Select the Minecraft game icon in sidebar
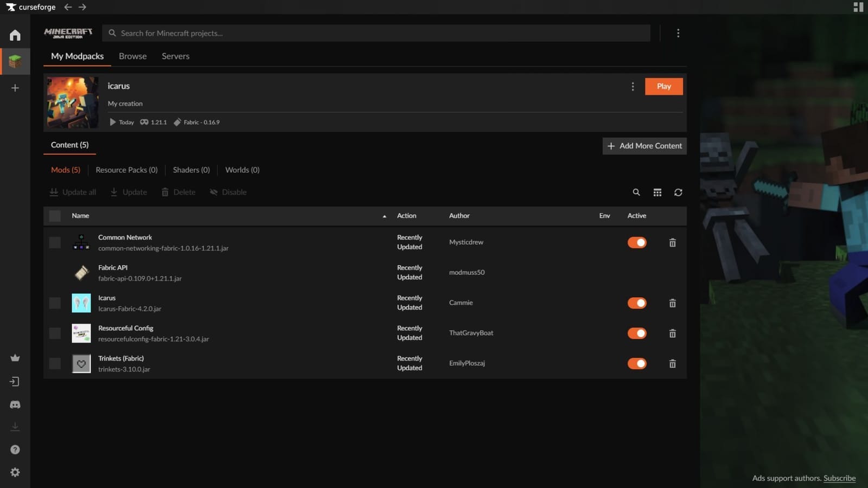 [15, 61]
